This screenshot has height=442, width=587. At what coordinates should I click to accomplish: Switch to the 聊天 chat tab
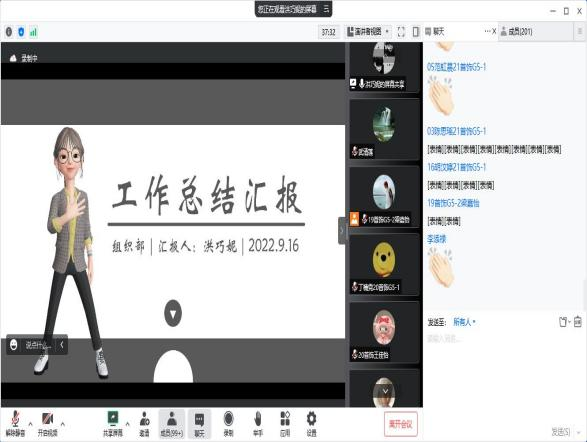tap(435, 32)
